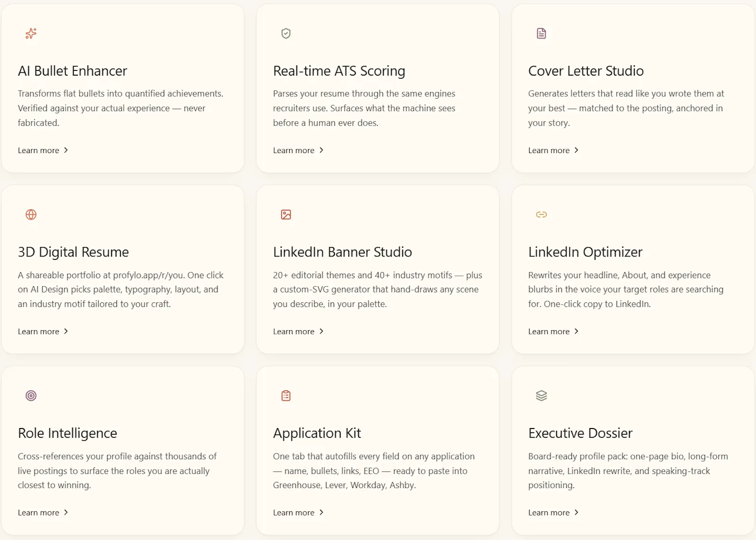Click the chevron next to Cover Letter Studio's Learn more
This screenshot has width=756, height=540.
(576, 150)
